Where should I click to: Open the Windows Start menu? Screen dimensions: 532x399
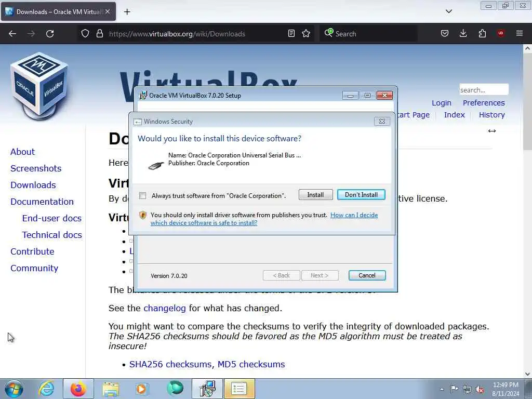tap(14, 389)
